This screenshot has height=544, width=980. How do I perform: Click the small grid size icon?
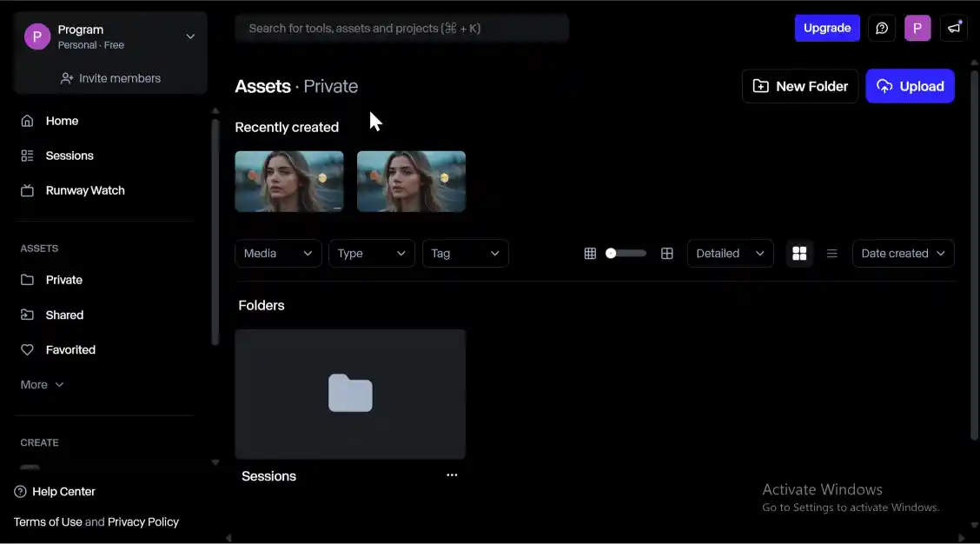[x=590, y=254]
